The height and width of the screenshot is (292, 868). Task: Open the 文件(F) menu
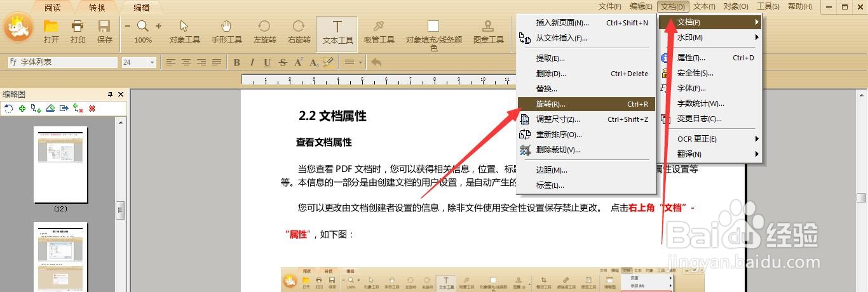coord(610,6)
